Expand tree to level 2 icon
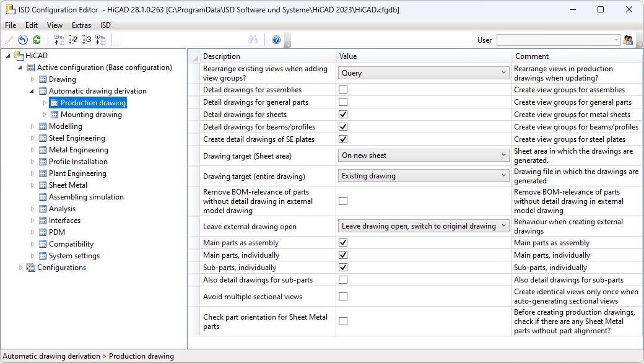 (73, 40)
